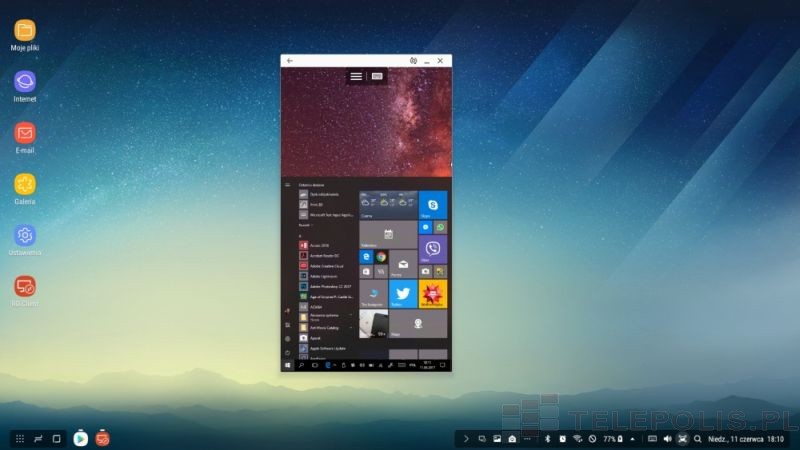Screen dimensions: 800x450
Task: Go back in the RD Client window
Action: 290,61
